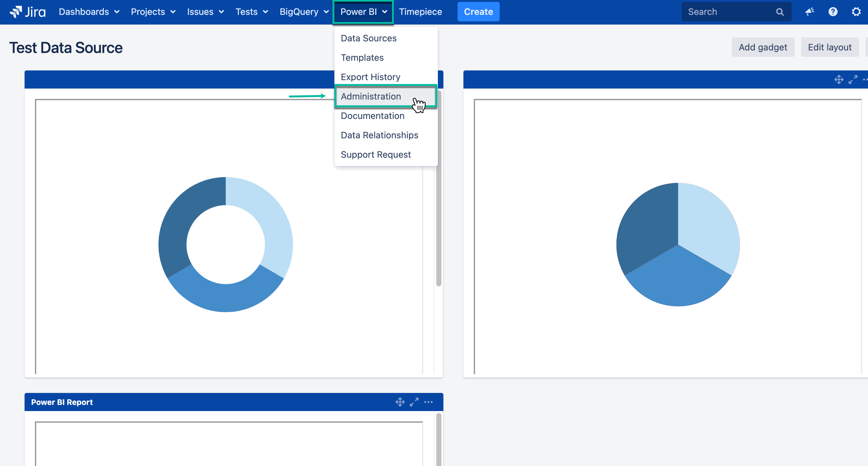Click move icon on Power BI Report gadget
The width and height of the screenshot is (868, 466).
[x=400, y=402]
